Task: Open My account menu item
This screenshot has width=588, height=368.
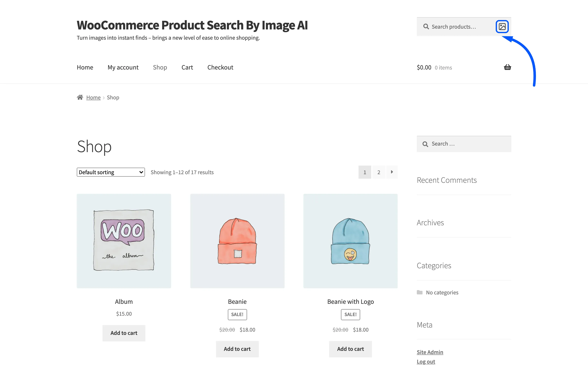Action: click(123, 67)
